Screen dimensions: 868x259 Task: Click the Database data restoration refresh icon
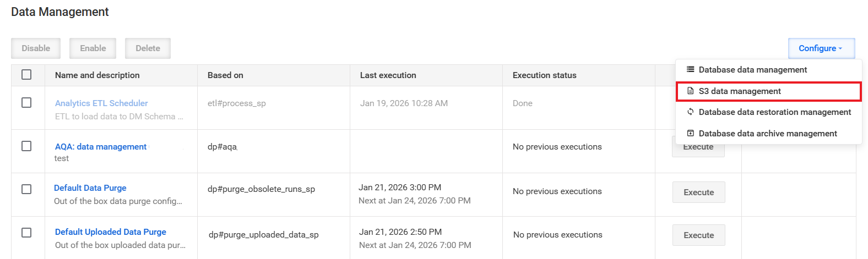point(690,112)
